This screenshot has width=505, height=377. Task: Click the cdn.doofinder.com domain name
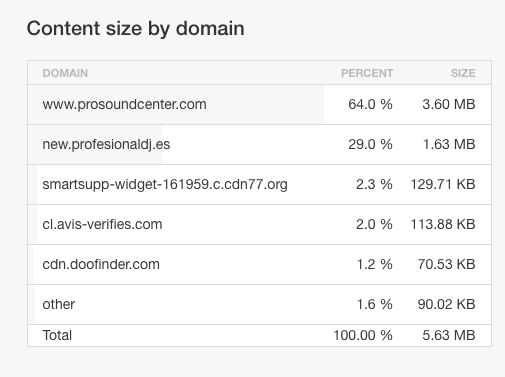pyautogui.click(x=101, y=264)
